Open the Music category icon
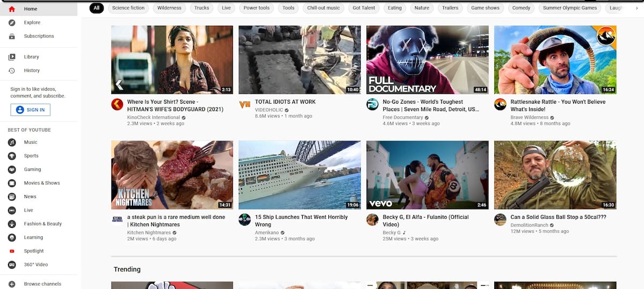Viewport: 644px width, 289px height. 12,142
